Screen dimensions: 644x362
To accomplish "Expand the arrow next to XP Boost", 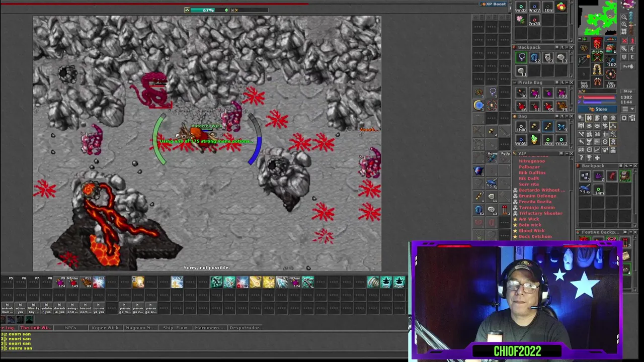I will tap(510, 8).
